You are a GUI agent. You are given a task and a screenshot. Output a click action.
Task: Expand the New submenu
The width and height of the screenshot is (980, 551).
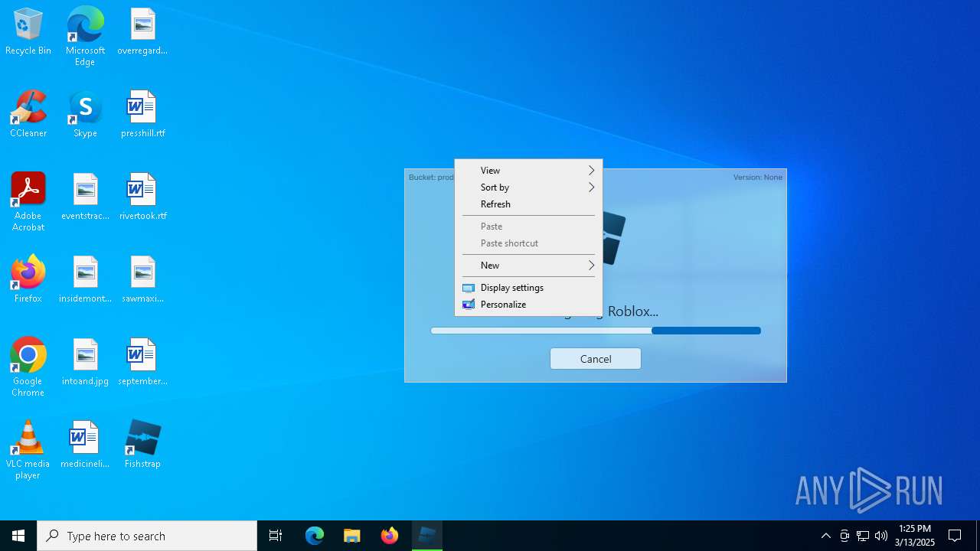tap(528, 266)
